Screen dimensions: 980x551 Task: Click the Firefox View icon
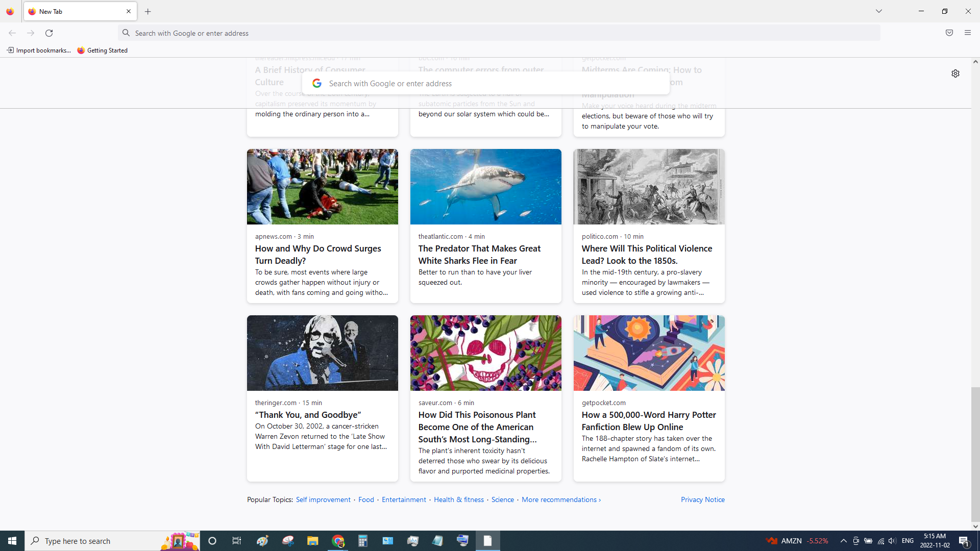pos(10,11)
